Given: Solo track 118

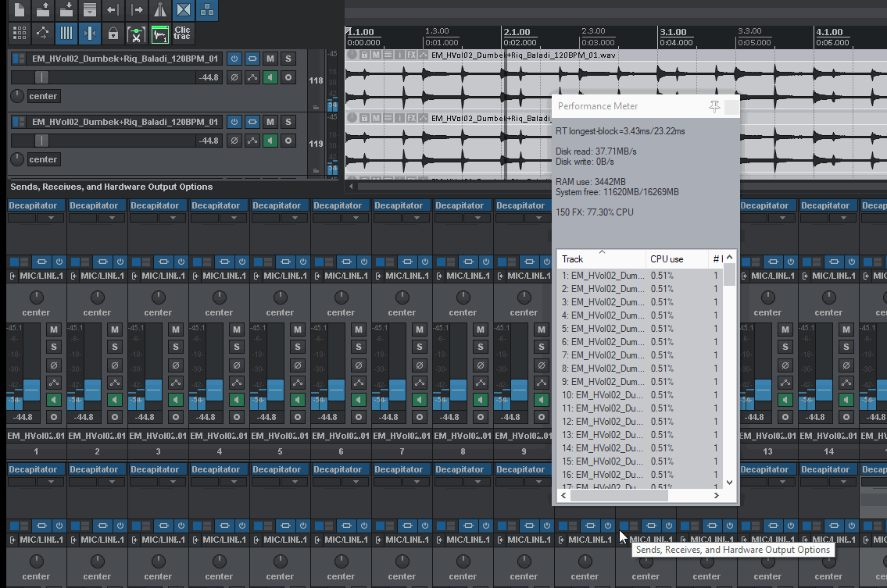Looking at the screenshot, I should pos(288,59).
